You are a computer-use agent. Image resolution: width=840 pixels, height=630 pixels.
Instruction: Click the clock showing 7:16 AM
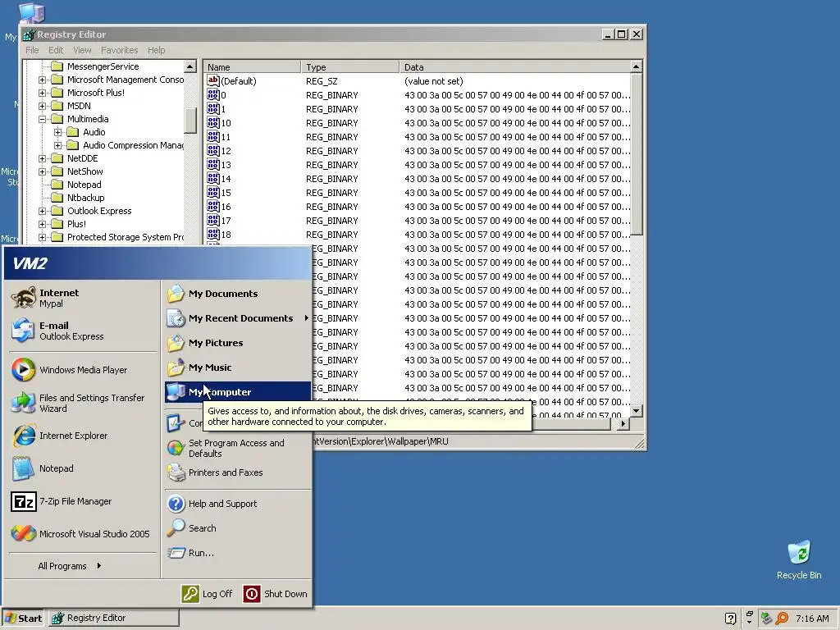coord(812,619)
